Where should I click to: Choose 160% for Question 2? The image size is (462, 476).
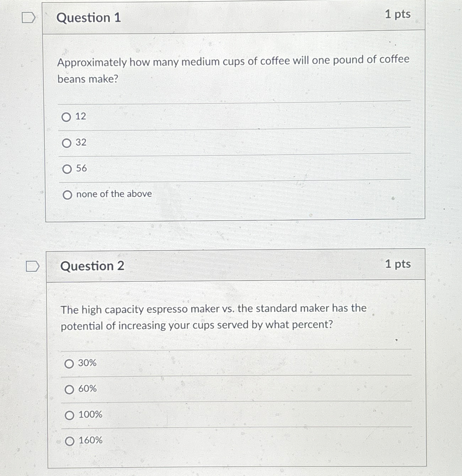click(x=70, y=441)
